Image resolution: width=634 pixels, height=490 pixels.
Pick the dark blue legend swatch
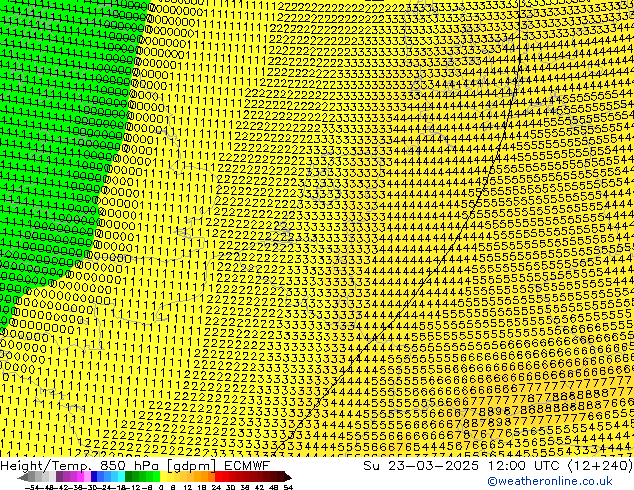94,477
